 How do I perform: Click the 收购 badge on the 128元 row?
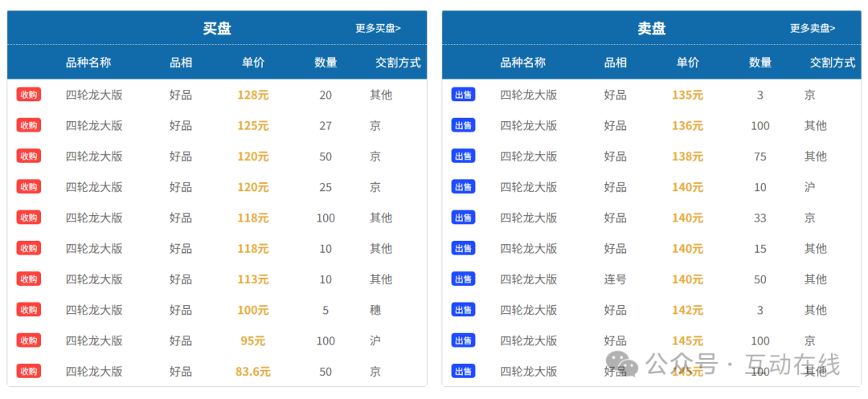[x=28, y=95]
